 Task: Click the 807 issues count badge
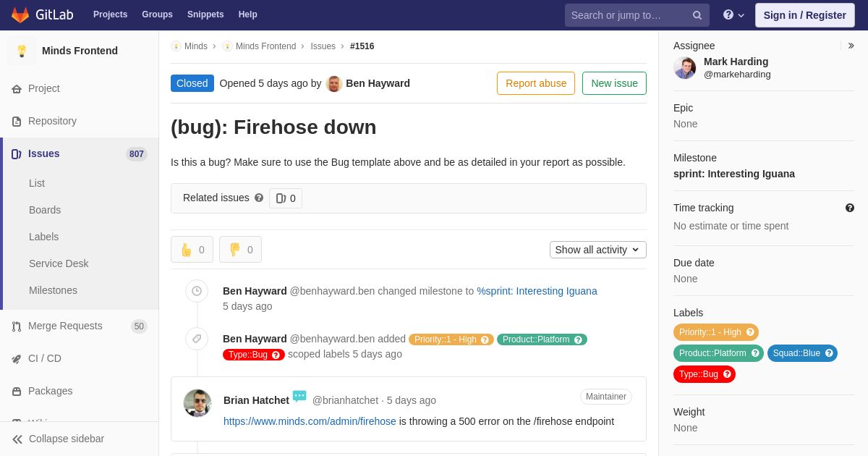[x=137, y=154]
